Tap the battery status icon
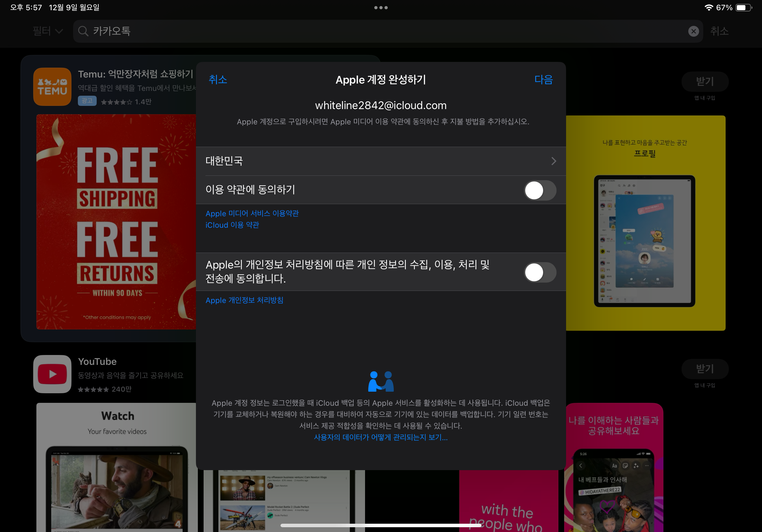 [743, 7]
